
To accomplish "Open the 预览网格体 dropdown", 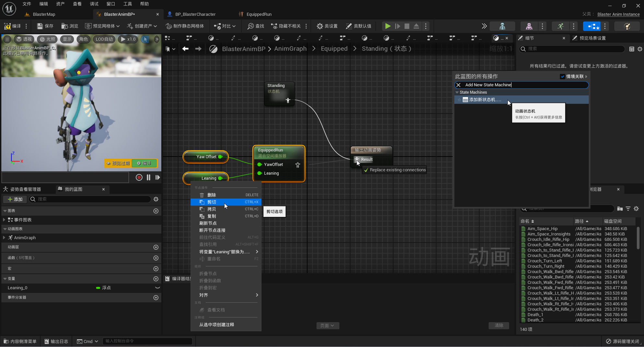I will (x=102, y=26).
